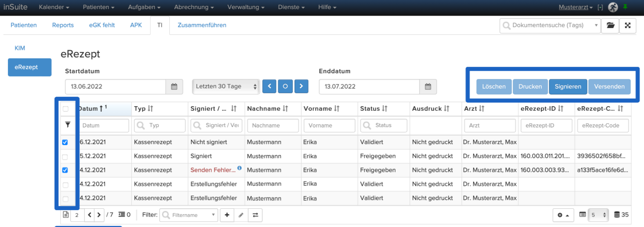Sort by the Vorname column arrows
Image resolution: width=644 pixels, height=227 pixels.
336,109
